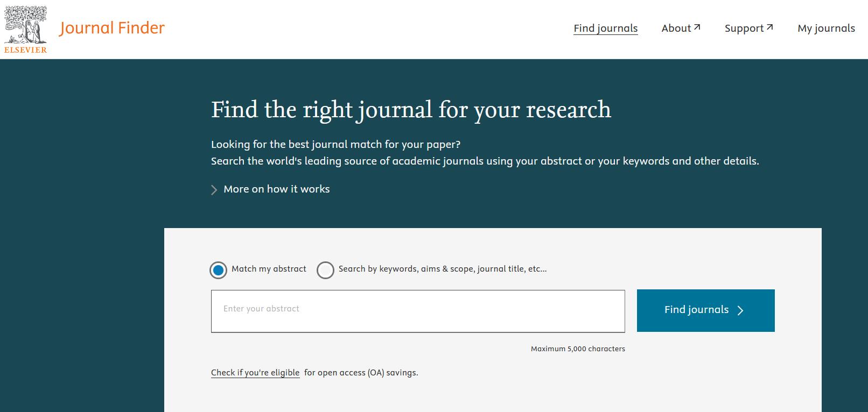Screen dimensions: 868x412
Task: Open the About navigation item
Action: click(x=676, y=29)
